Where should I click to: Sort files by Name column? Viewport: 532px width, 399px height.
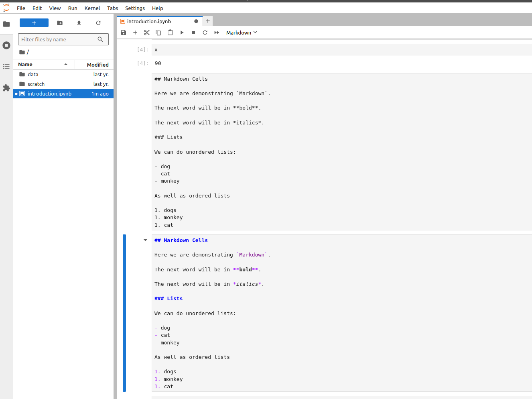point(25,64)
